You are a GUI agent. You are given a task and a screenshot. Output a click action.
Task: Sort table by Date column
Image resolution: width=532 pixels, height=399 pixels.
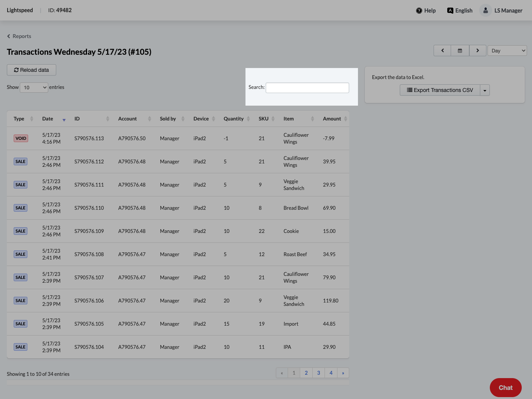[x=54, y=119]
